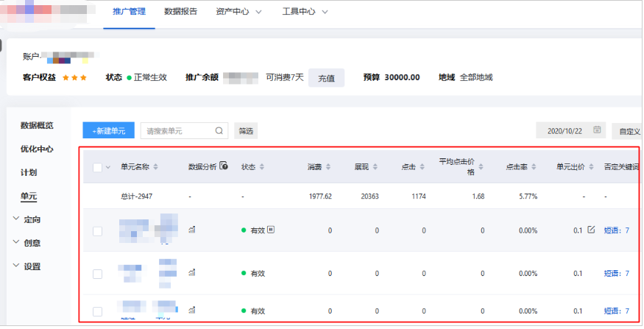Click the edit pencil beside bid 0.1
Image resolution: width=644 pixels, height=329 pixels.
pyautogui.click(x=590, y=230)
